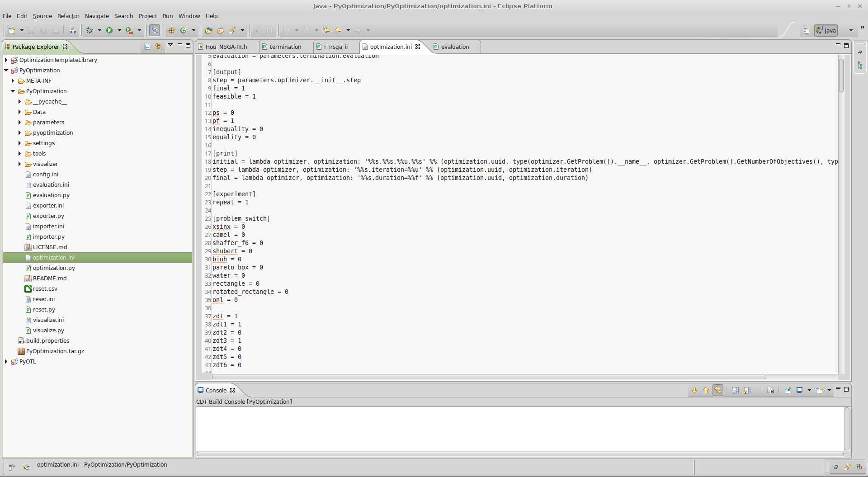This screenshot has height=477, width=868.
Task: Open the Refactor menu
Action: (68, 16)
